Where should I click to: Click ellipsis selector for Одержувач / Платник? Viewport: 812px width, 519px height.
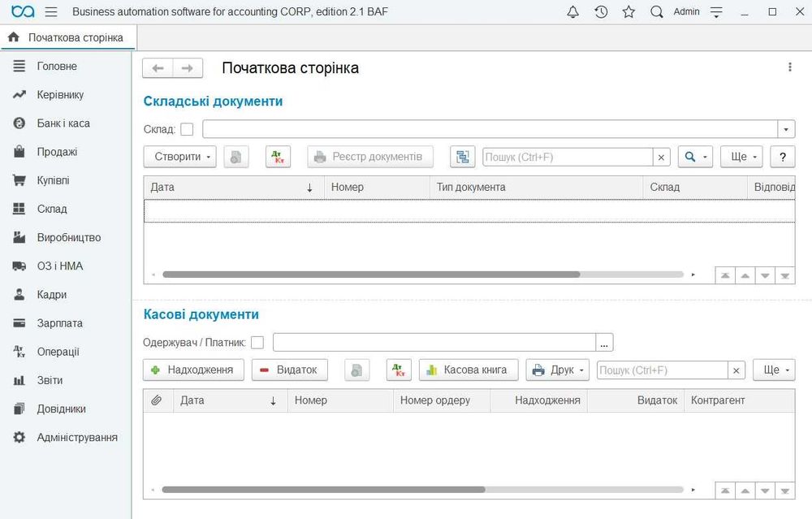(x=604, y=343)
